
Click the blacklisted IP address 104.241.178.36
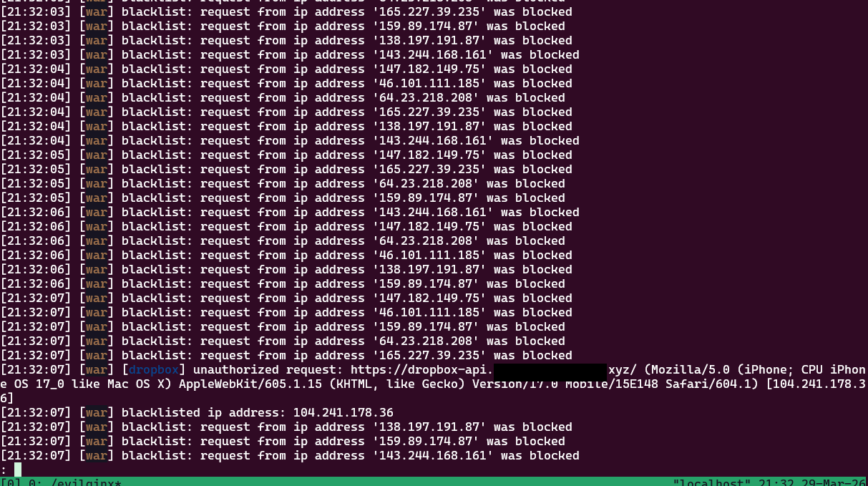343,412
